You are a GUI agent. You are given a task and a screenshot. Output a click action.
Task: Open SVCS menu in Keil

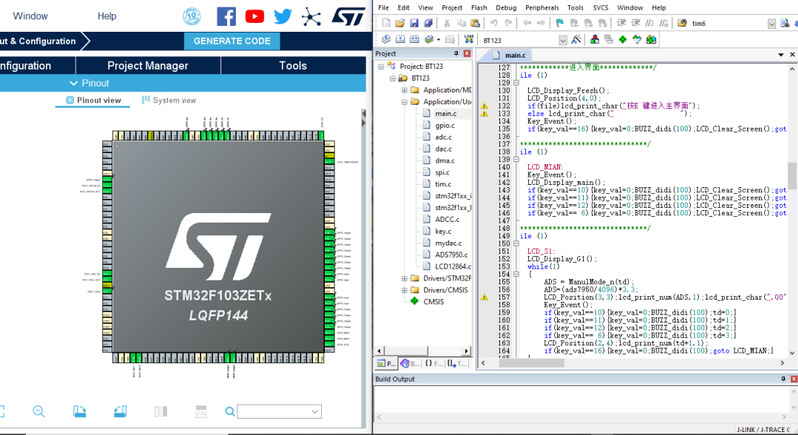point(601,8)
